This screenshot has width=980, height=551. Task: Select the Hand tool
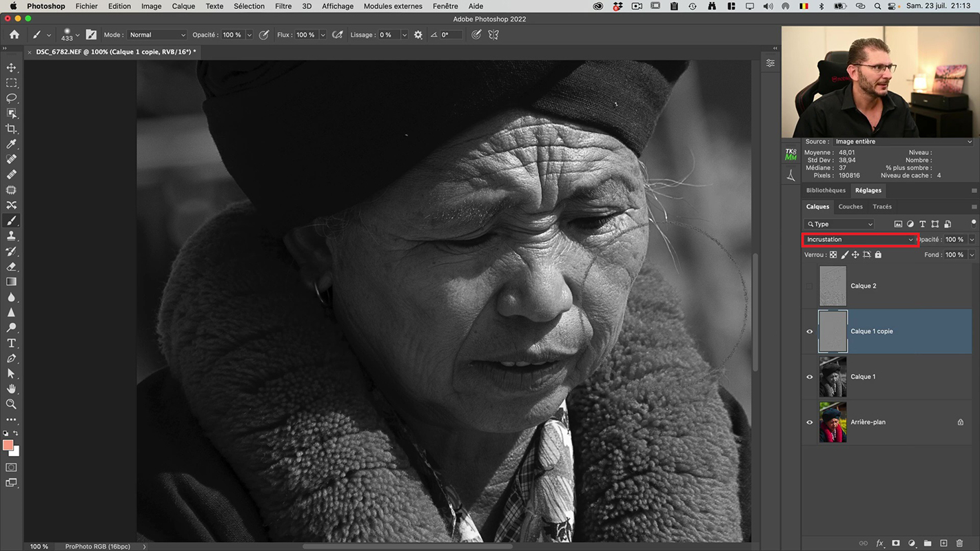click(x=11, y=389)
